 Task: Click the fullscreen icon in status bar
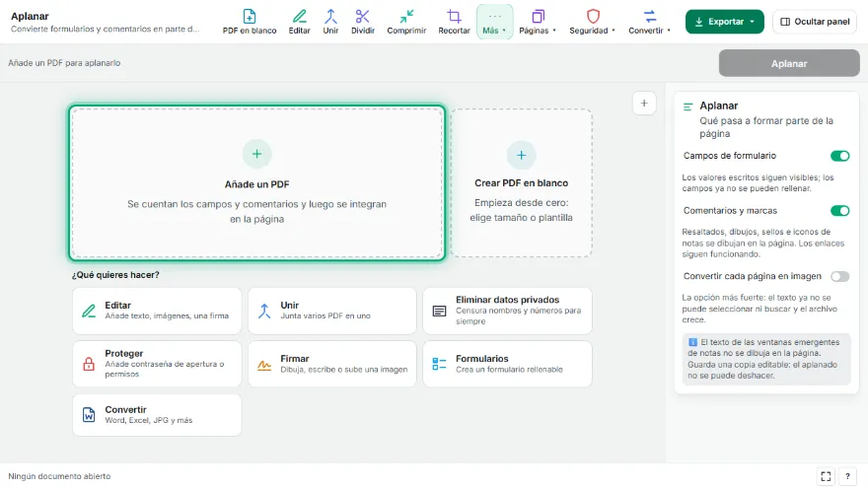[826, 476]
